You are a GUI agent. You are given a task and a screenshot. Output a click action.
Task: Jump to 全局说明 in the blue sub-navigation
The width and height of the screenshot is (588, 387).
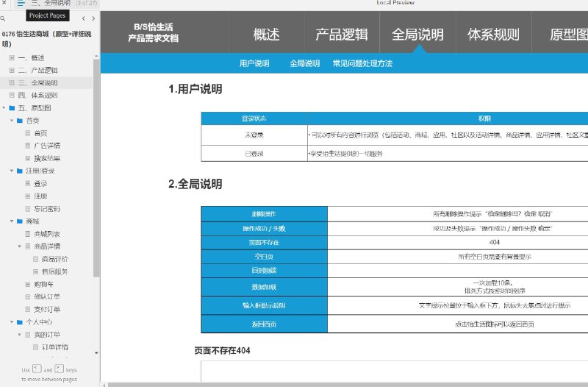[304, 63]
